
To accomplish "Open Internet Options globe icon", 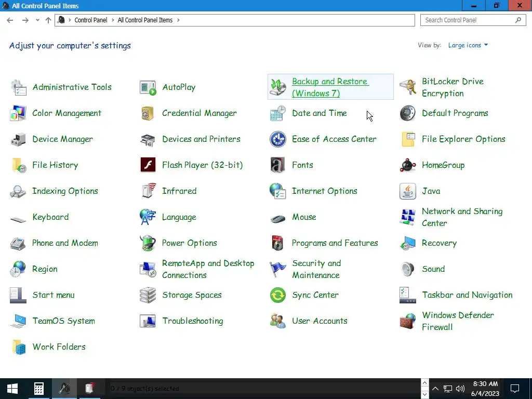I will tap(278, 191).
